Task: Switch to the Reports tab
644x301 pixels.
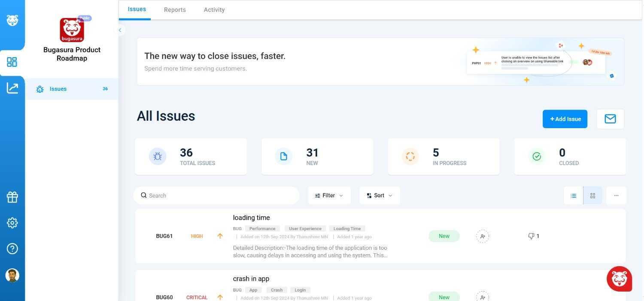Action: click(175, 10)
